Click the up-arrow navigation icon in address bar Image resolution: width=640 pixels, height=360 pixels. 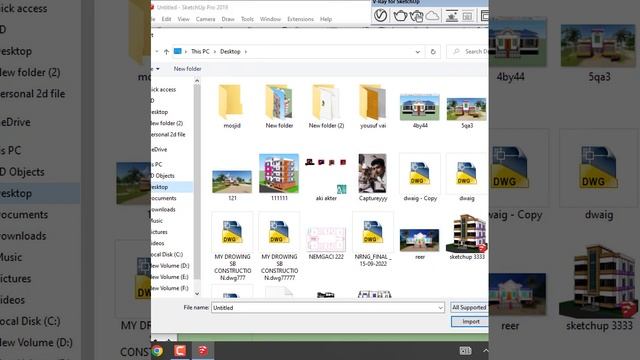[x=166, y=51]
